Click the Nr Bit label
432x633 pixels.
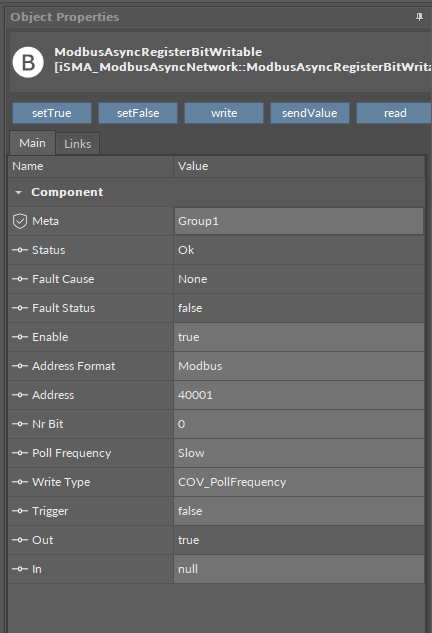click(48, 424)
